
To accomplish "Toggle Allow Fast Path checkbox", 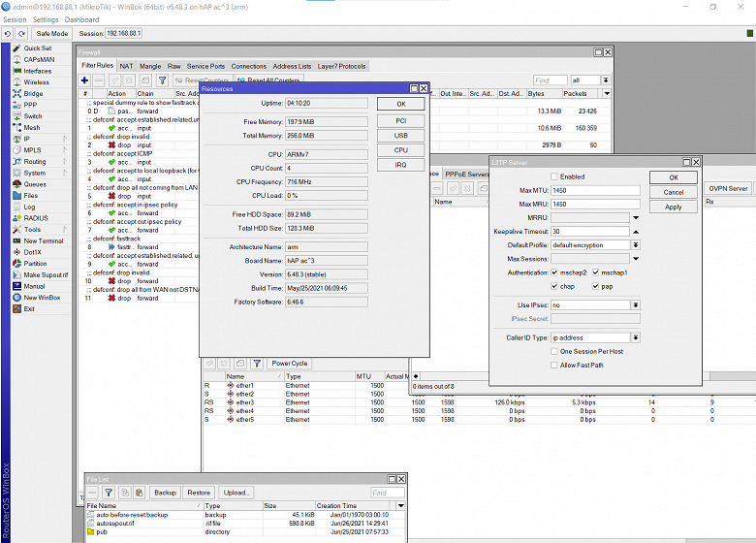I will (554, 365).
